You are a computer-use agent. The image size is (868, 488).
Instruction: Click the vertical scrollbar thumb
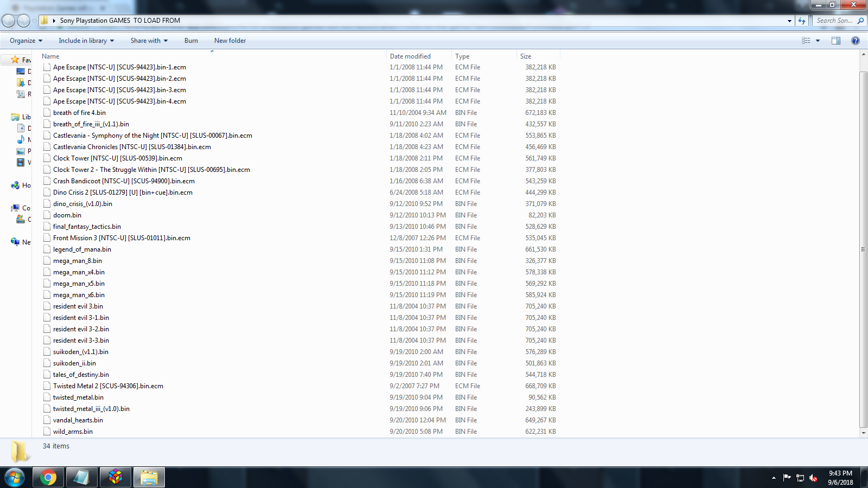tap(863, 249)
